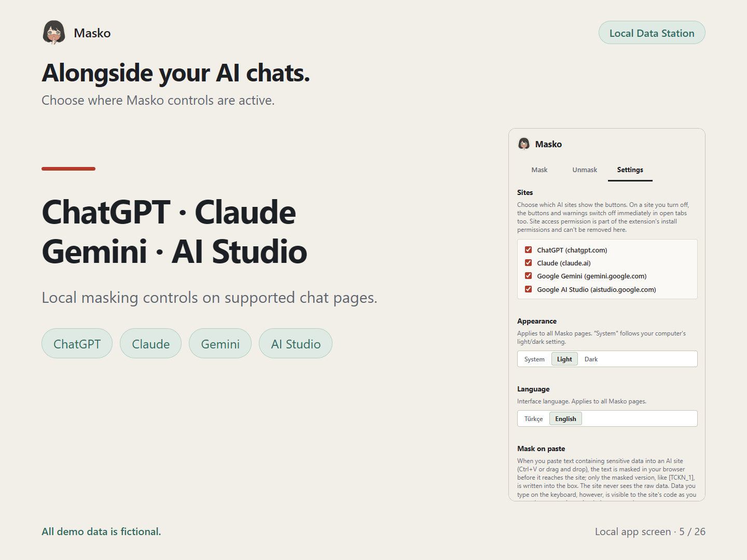Click the Claude pill chip
Image resolution: width=747 pixels, height=560 pixels.
tap(150, 344)
